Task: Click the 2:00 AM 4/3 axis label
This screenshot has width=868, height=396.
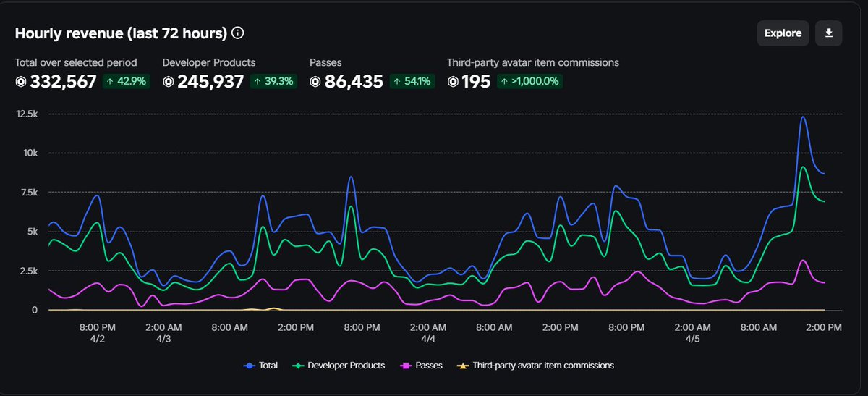Action: [163, 333]
